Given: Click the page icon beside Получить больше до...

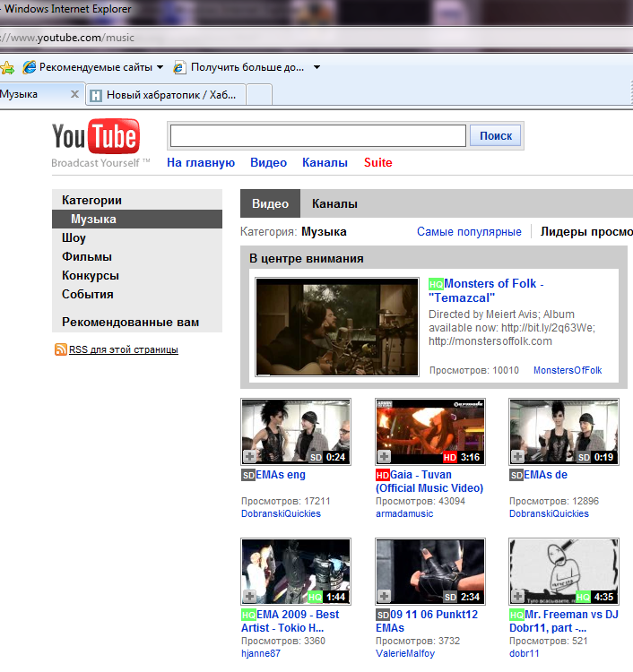Looking at the screenshot, I should (179, 67).
